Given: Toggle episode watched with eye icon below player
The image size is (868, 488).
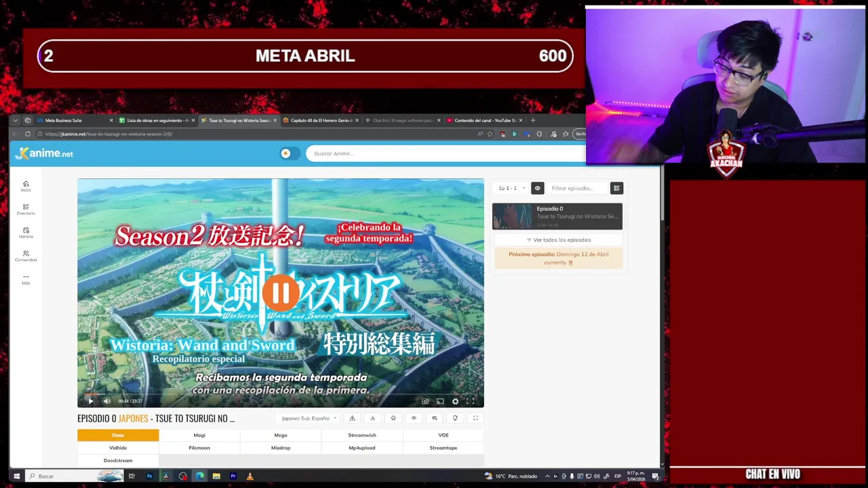Looking at the screenshot, I should click(414, 418).
